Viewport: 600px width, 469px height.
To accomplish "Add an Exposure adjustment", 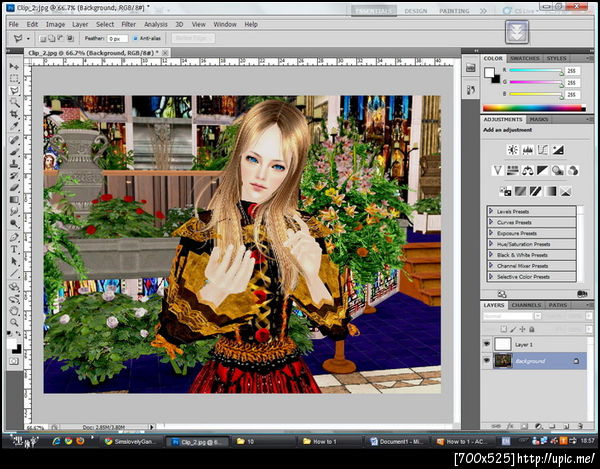I will pos(558,150).
